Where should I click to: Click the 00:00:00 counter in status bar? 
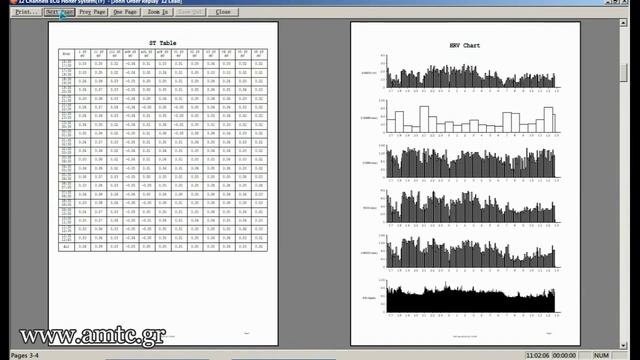[564, 356]
